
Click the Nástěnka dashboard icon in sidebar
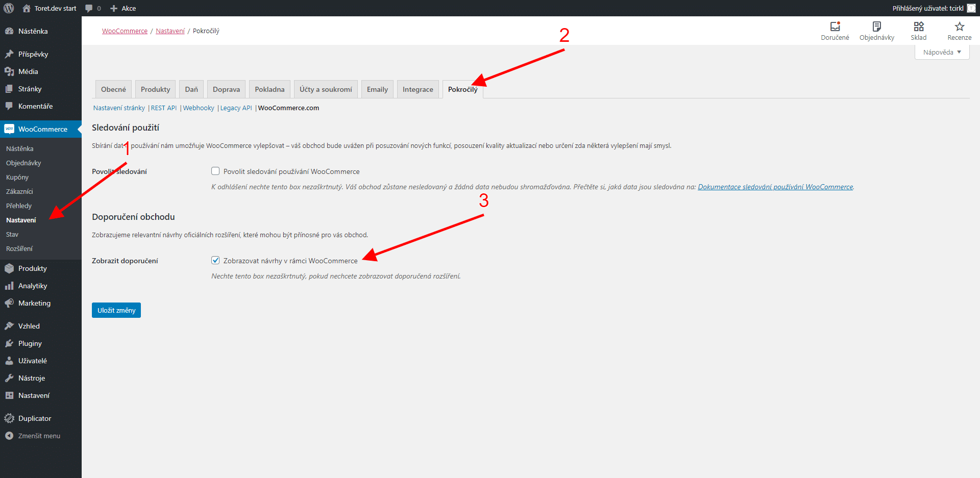[9, 31]
